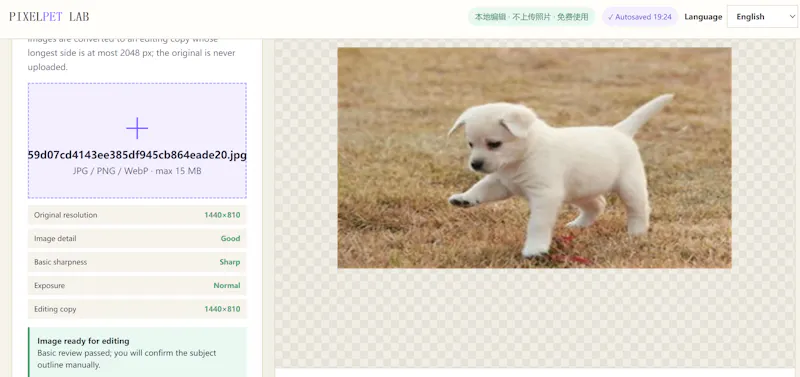Click the uploaded jpg file name

137,155
